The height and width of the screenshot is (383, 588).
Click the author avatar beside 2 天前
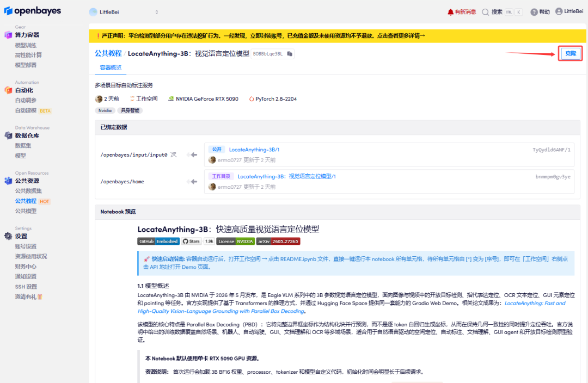(x=99, y=99)
